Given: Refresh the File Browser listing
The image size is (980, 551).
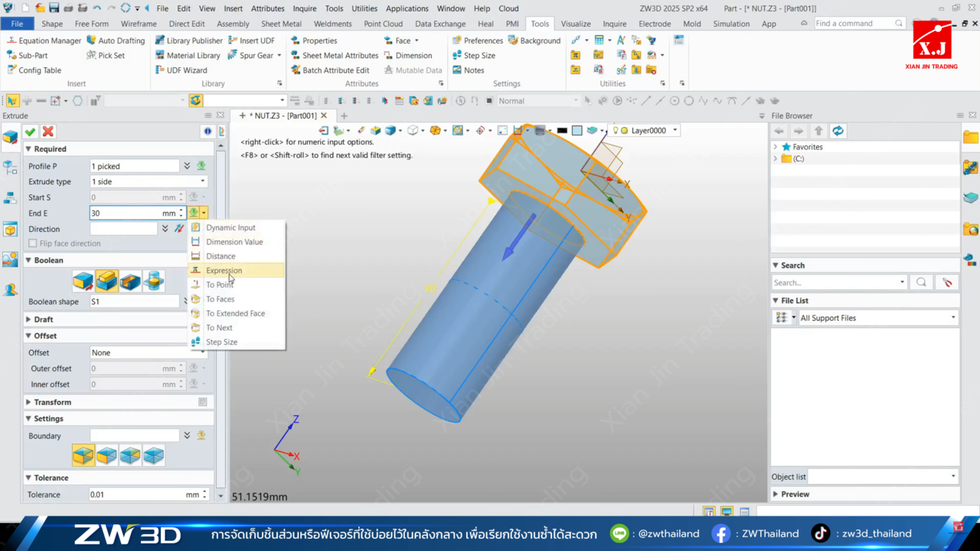Looking at the screenshot, I should (838, 131).
